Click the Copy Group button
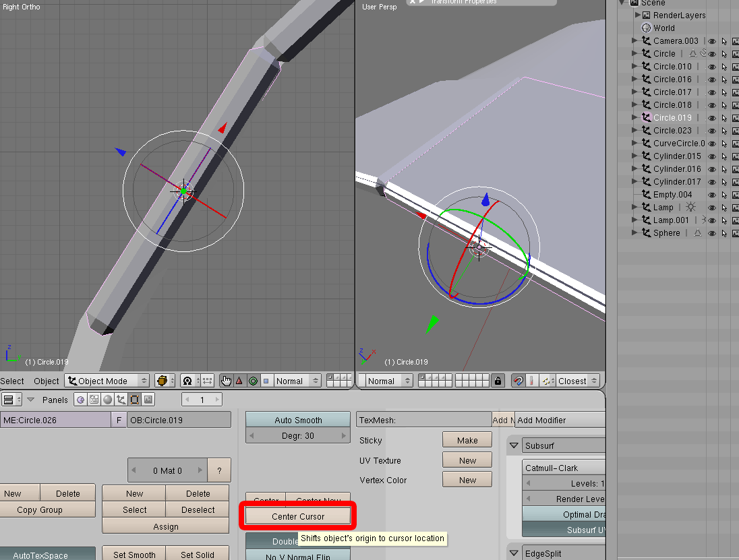The height and width of the screenshot is (560, 739). pos(48,509)
